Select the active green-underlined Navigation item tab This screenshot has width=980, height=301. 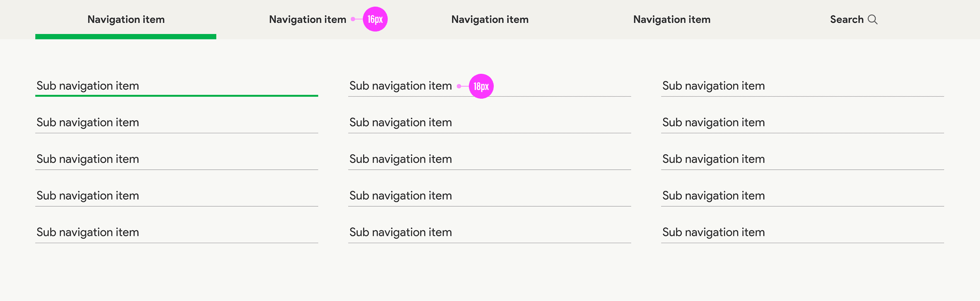[x=126, y=19]
